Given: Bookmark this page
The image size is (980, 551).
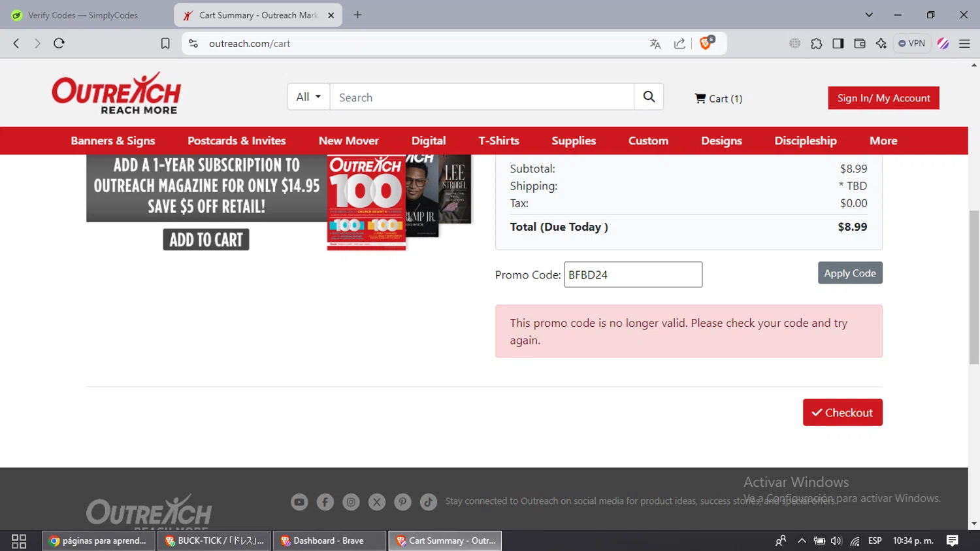Looking at the screenshot, I should 165,43.
